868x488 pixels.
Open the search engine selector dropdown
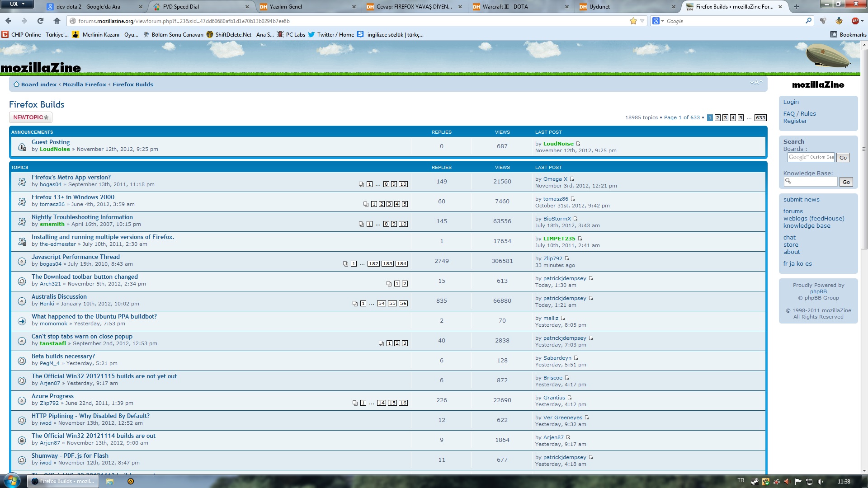tap(658, 21)
